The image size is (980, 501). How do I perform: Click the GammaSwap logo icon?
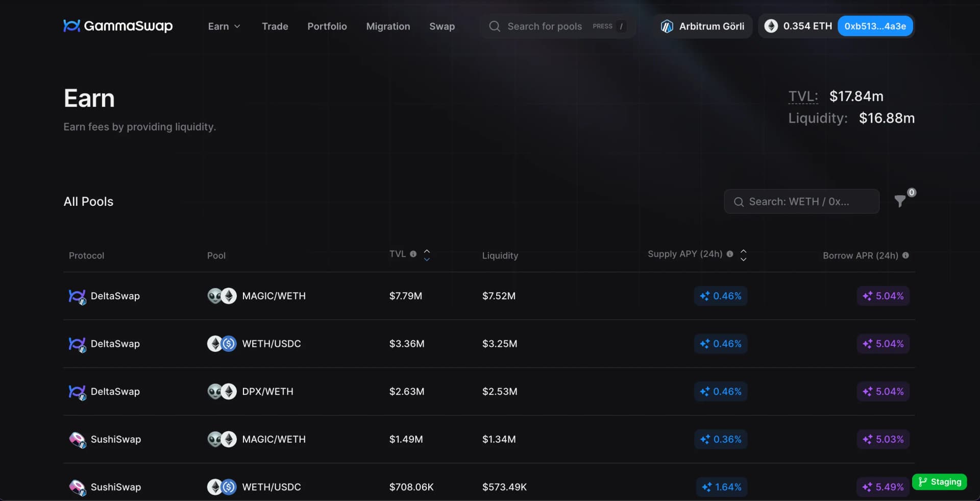[71, 26]
